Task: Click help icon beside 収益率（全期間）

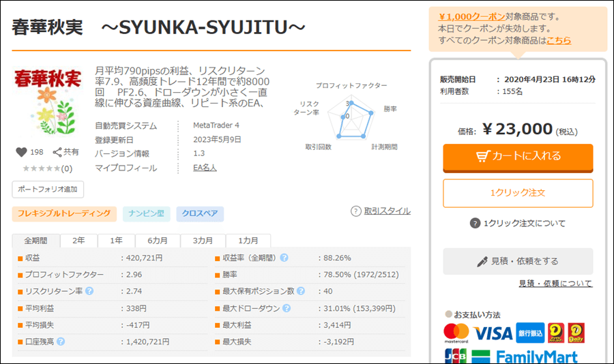Action: [x=284, y=258]
